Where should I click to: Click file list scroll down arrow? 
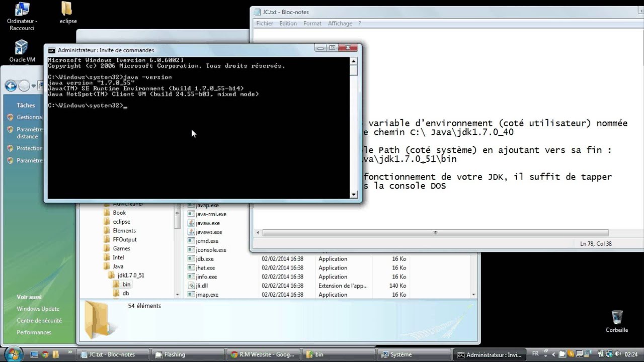(x=474, y=295)
